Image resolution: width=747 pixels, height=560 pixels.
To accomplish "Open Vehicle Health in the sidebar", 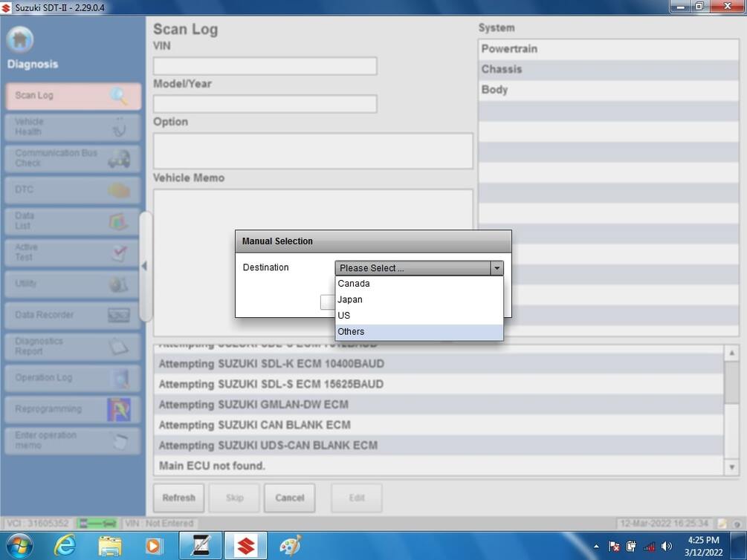I will (x=73, y=127).
